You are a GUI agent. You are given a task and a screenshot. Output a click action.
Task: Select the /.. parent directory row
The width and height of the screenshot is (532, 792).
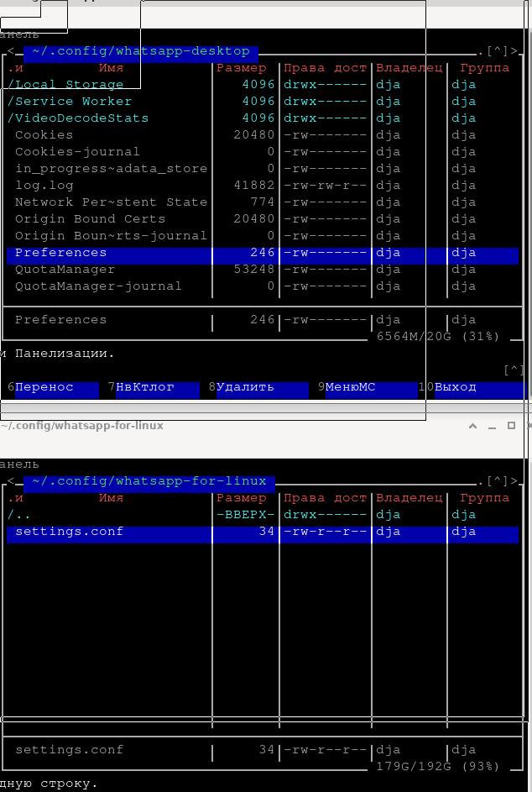pos(263,515)
